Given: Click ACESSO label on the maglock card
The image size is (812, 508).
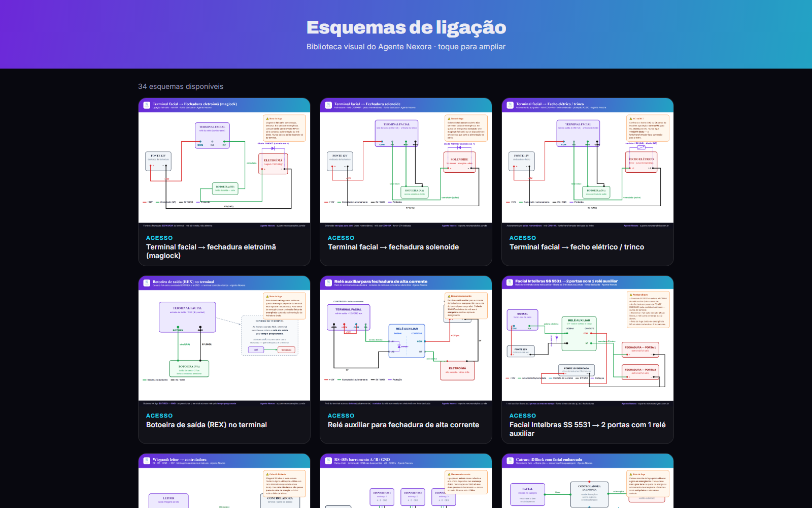Looking at the screenshot, I should 159,238.
